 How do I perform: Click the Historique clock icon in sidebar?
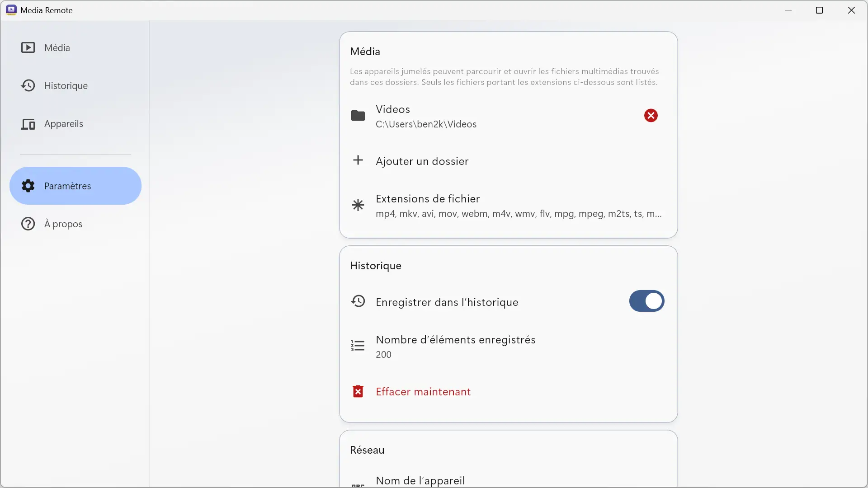28,85
